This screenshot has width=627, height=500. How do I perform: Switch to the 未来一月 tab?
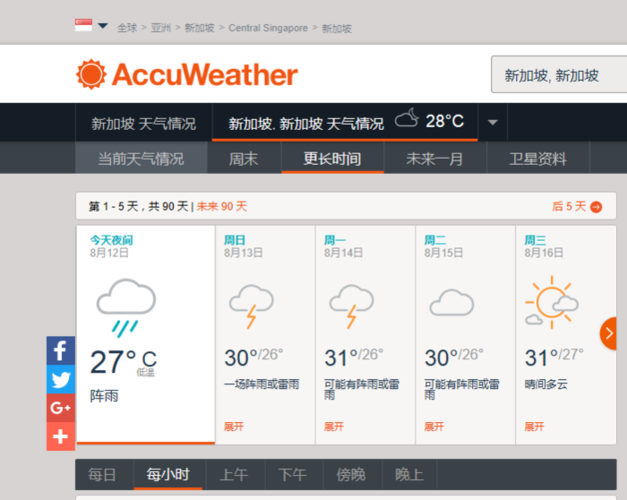click(x=435, y=159)
